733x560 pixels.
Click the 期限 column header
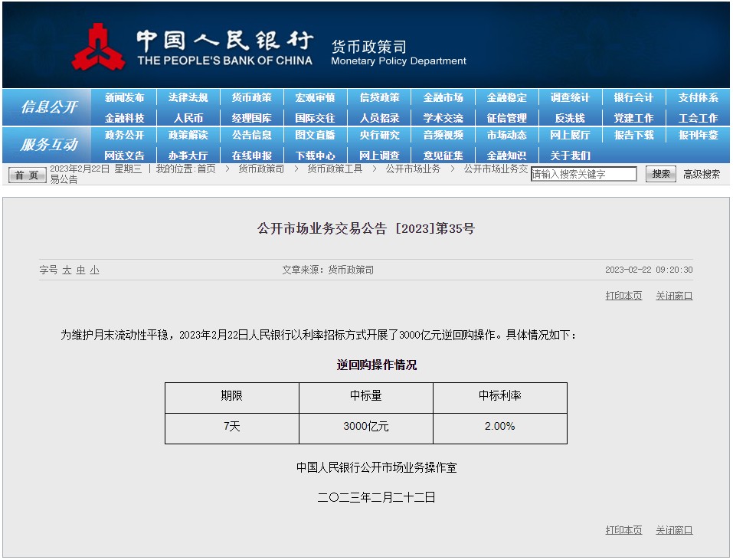232,398
